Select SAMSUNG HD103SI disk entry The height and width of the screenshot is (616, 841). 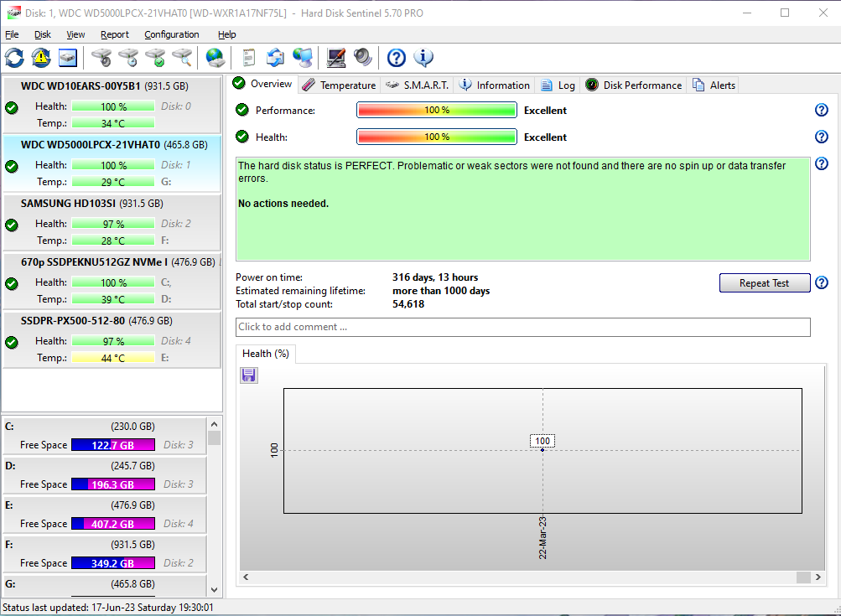112,222
